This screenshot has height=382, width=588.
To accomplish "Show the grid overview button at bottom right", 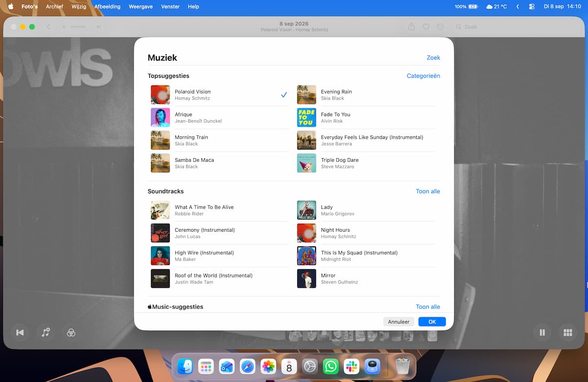I will point(568,333).
